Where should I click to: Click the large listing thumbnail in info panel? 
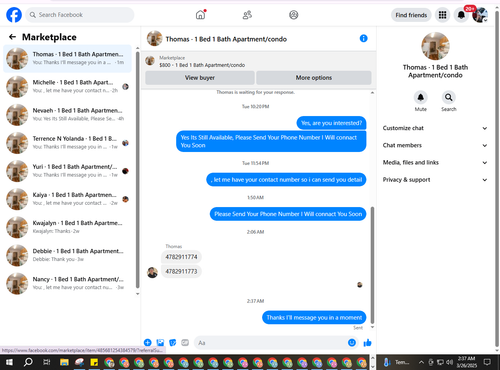point(435,46)
